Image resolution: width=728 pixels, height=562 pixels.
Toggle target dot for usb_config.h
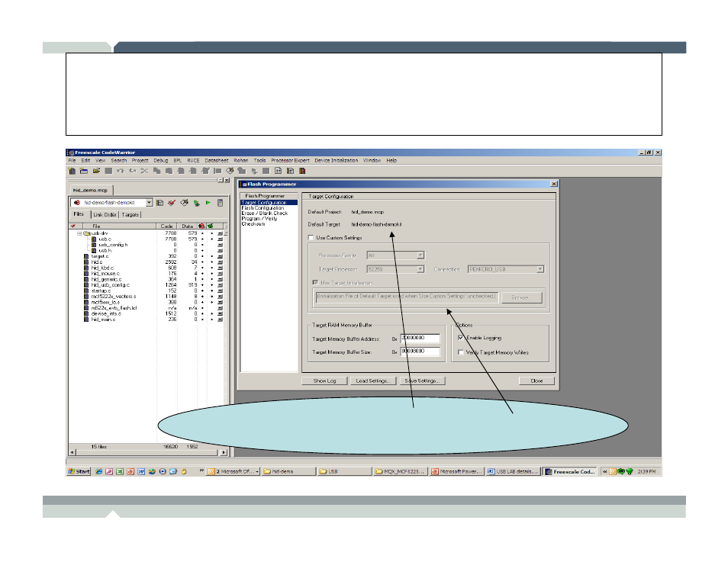pyautogui.click(x=202, y=245)
